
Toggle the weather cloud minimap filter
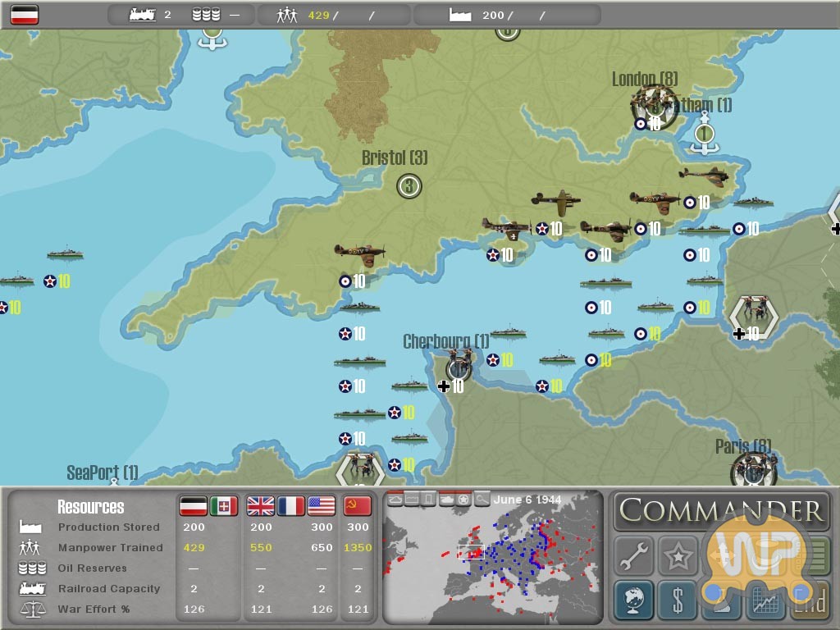click(x=395, y=499)
